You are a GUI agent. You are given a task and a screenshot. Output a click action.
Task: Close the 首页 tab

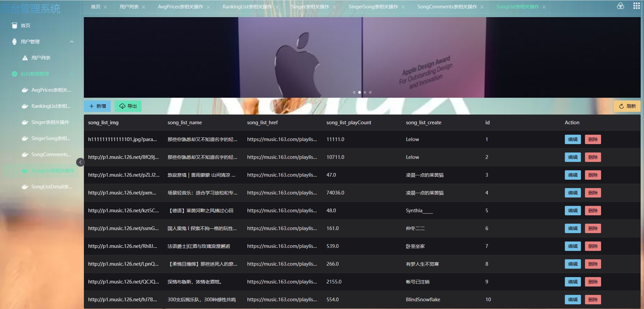tap(105, 7)
